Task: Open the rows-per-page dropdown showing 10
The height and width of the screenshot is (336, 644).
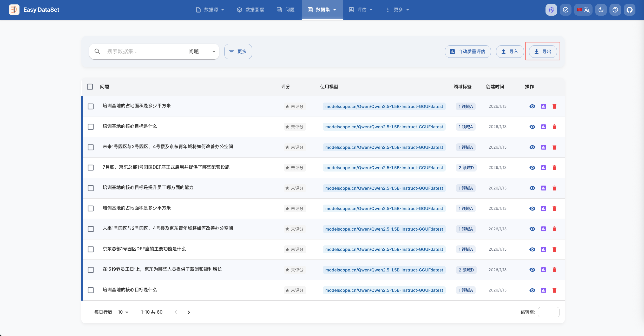Action: coord(123,312)
